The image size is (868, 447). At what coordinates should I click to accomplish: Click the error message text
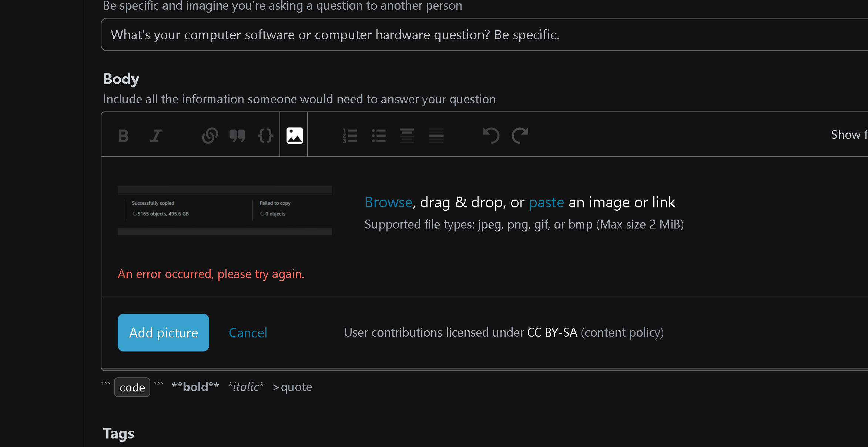click(x=211, y=274)
